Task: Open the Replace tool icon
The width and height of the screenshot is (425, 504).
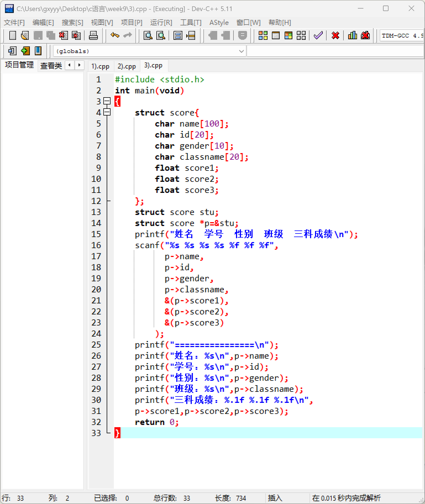Action: pos(161,35)
